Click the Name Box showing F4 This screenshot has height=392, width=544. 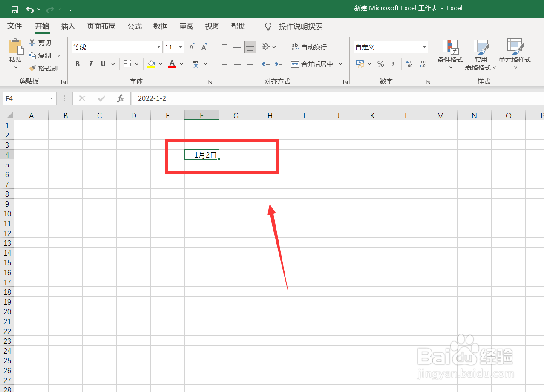[x=29, y=98]
